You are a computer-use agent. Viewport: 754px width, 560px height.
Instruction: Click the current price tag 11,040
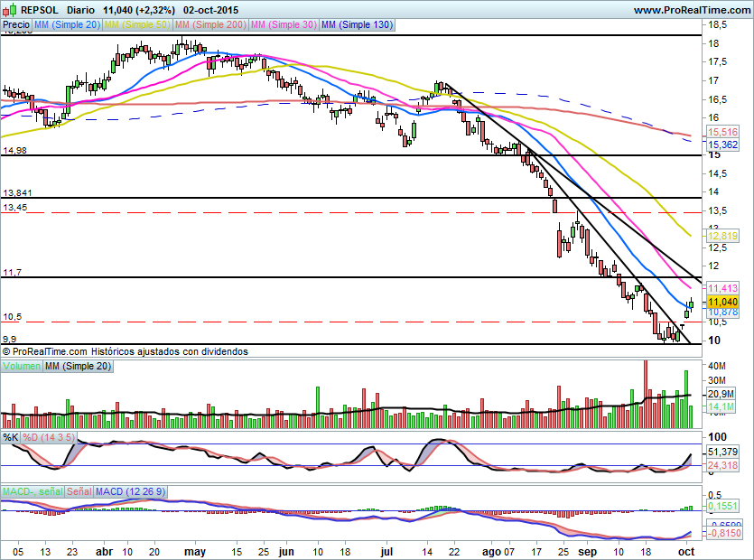[x=722, y=303]
